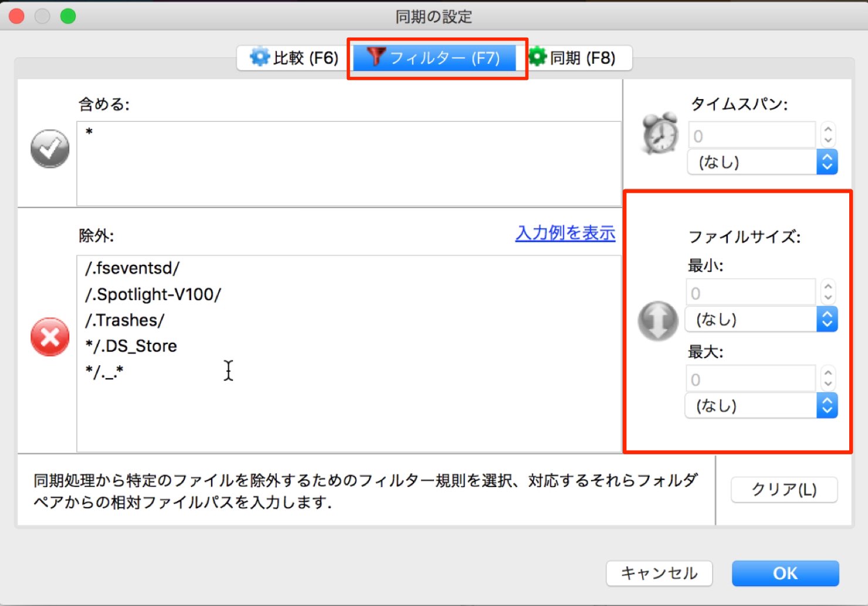Click the キャンセル button
The image size is (868, 606).
coord(659,573)
